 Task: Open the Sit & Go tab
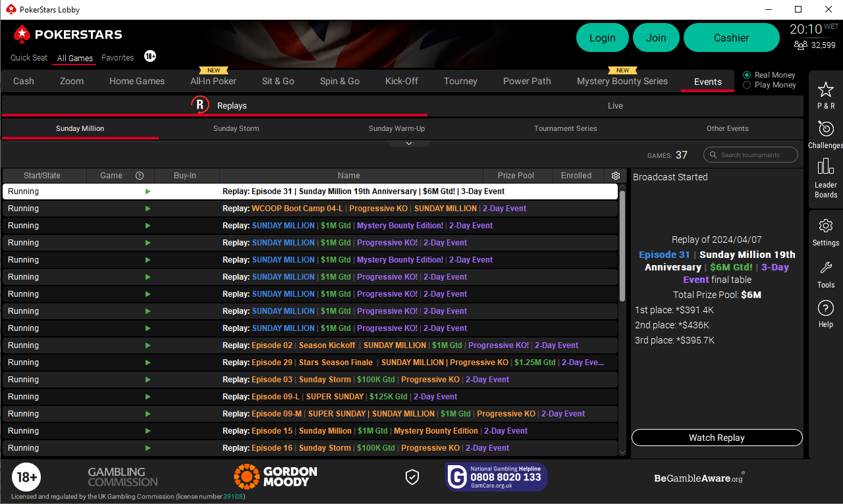[278, 81]
